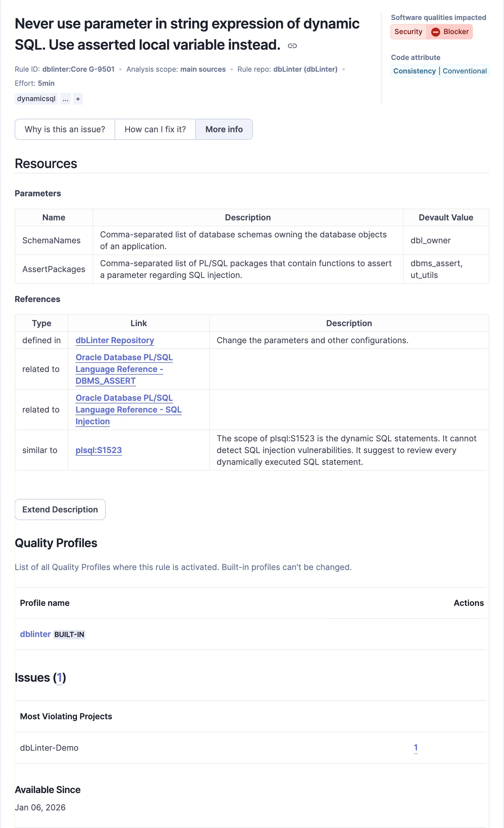Click the red Blocker severity icon
504x828 pixels.
click(436, 32)
